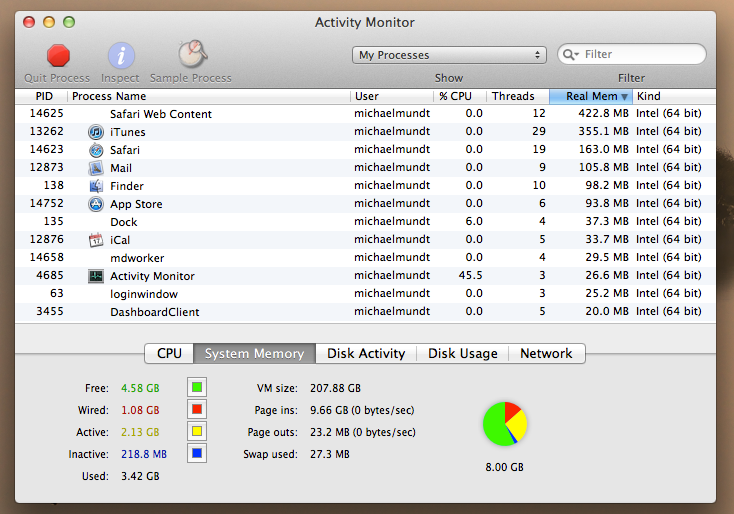734x514 pixels.
Task: Select the iTunes app icon in the list
Action: (96, 132)
